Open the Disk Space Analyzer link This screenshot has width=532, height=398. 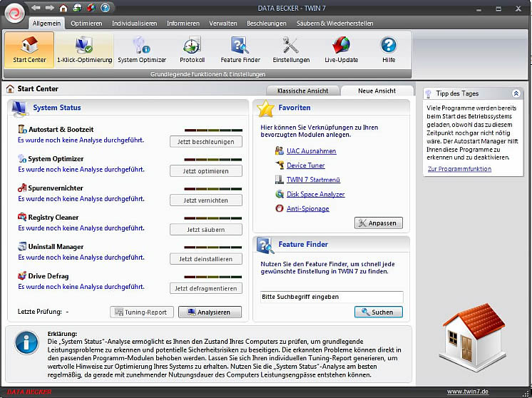click(315, 194)
